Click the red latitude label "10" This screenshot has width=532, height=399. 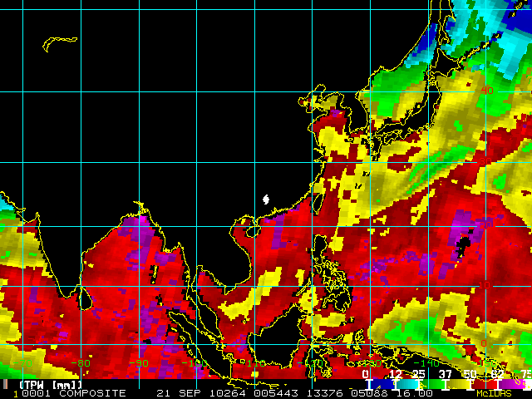click(x=485, y=285)
